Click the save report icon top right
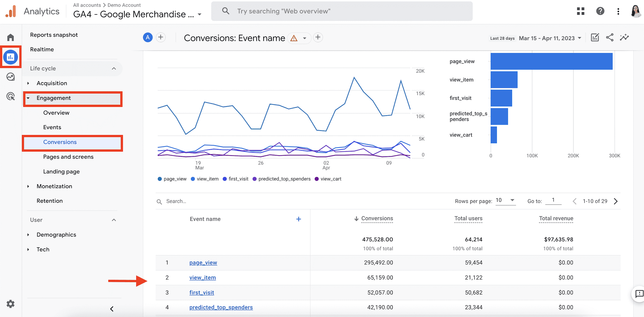 pyautogui.click(x=596, y=37)
